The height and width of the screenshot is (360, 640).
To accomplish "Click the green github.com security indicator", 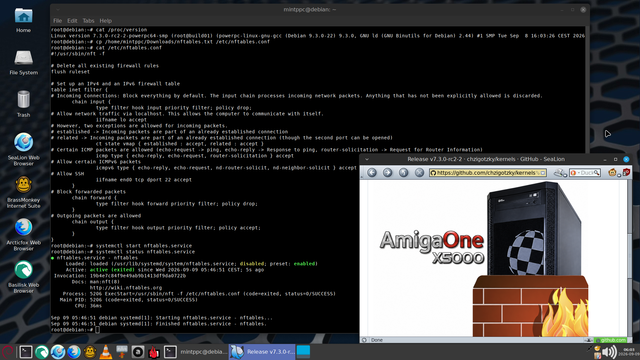I will coord(611,340).
